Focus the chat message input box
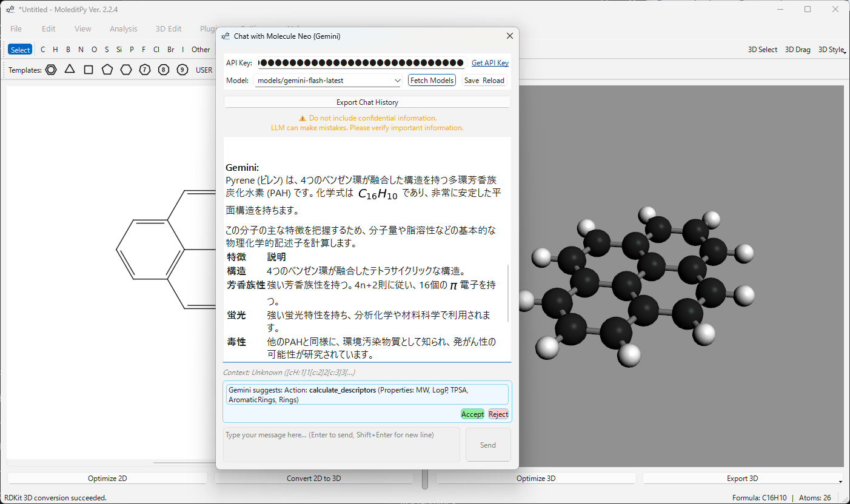The height and width of the screenshot is (504, 850). point(341,445)
